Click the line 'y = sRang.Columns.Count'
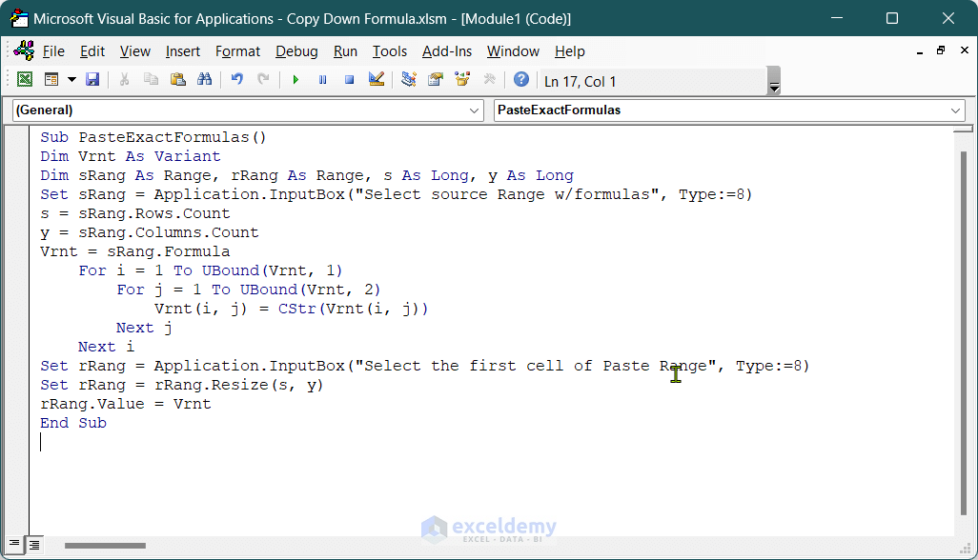 150,232
